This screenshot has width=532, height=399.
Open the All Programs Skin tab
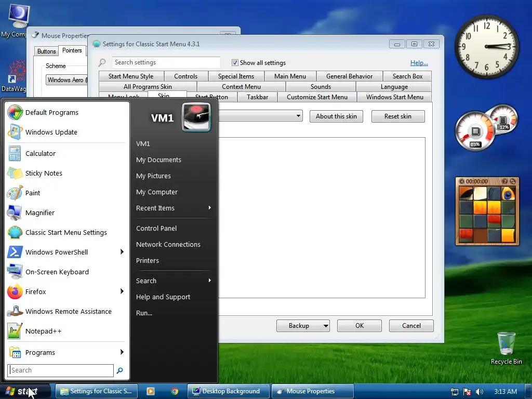coord(148,87)
